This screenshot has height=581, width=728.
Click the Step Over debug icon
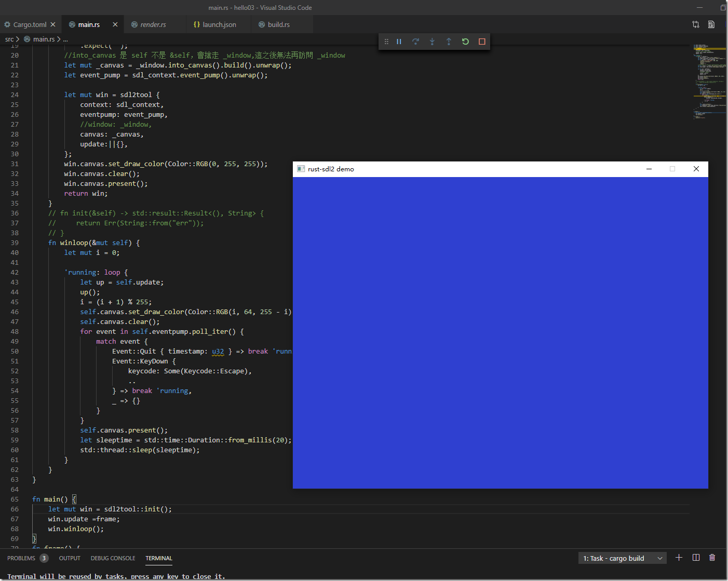415,42
